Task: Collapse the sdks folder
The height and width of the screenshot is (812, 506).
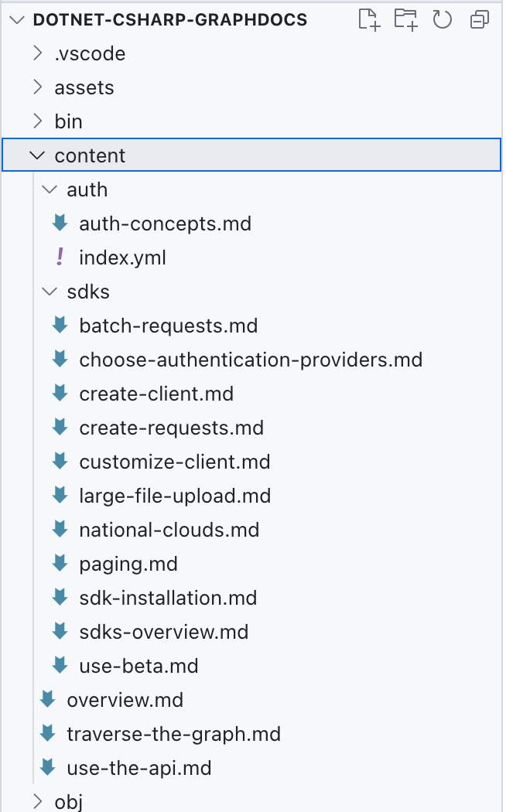Action: coord(49,292)
